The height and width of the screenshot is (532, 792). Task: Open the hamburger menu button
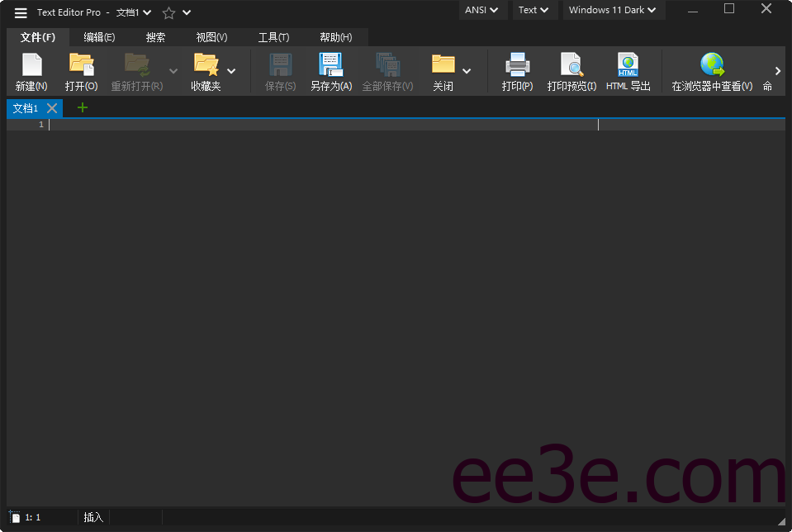click(x=20, y=12)
